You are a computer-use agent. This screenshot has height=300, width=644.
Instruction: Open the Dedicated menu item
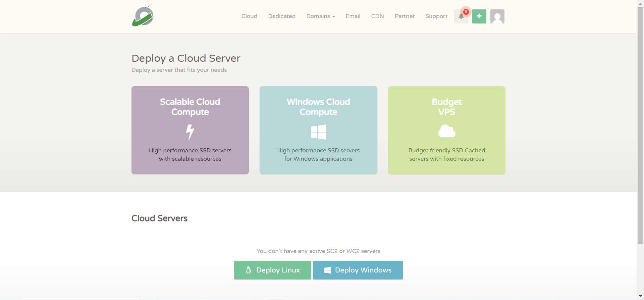click(282, 16)
